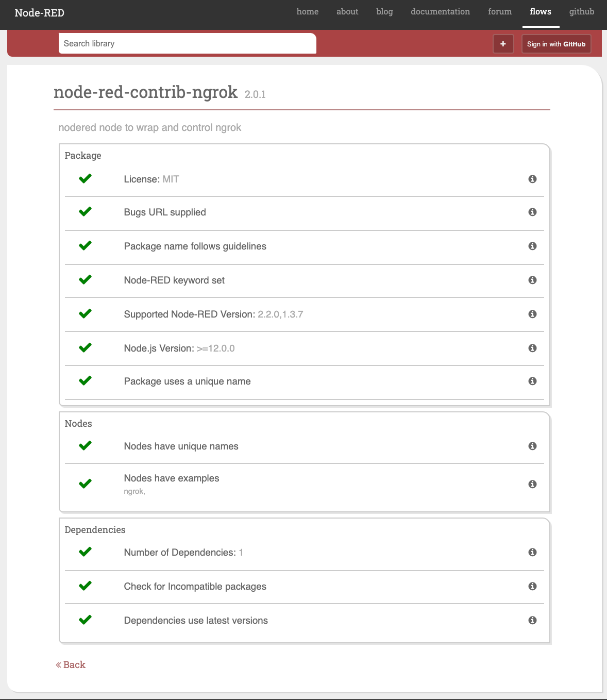
Task: Show info for Nodes have examples
Action: pyautogui.click(x=532, y=484)
